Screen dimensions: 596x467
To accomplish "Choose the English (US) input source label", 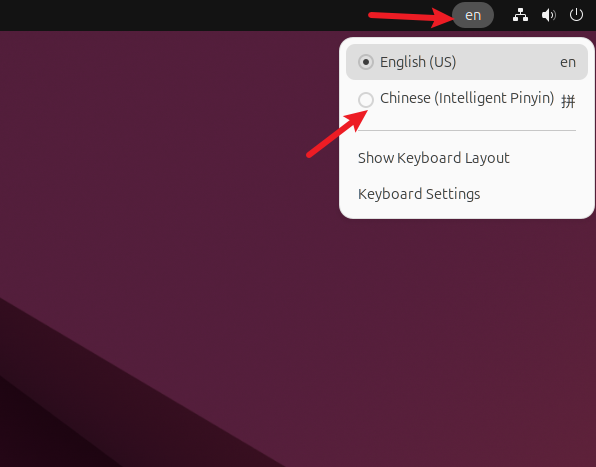I will [418, 62].
